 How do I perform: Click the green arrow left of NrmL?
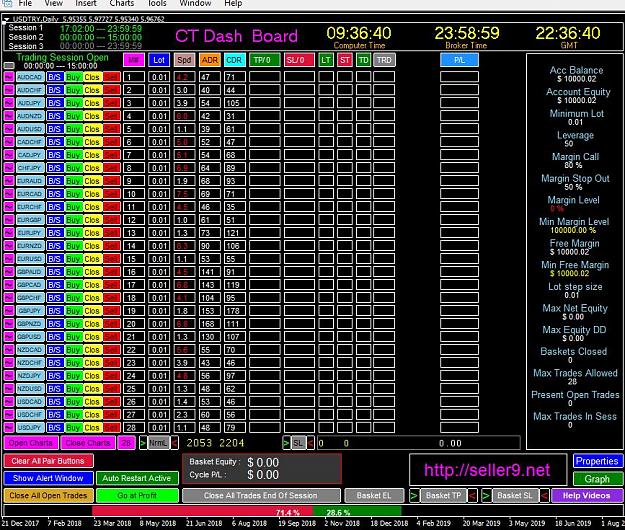pos(143,443)
